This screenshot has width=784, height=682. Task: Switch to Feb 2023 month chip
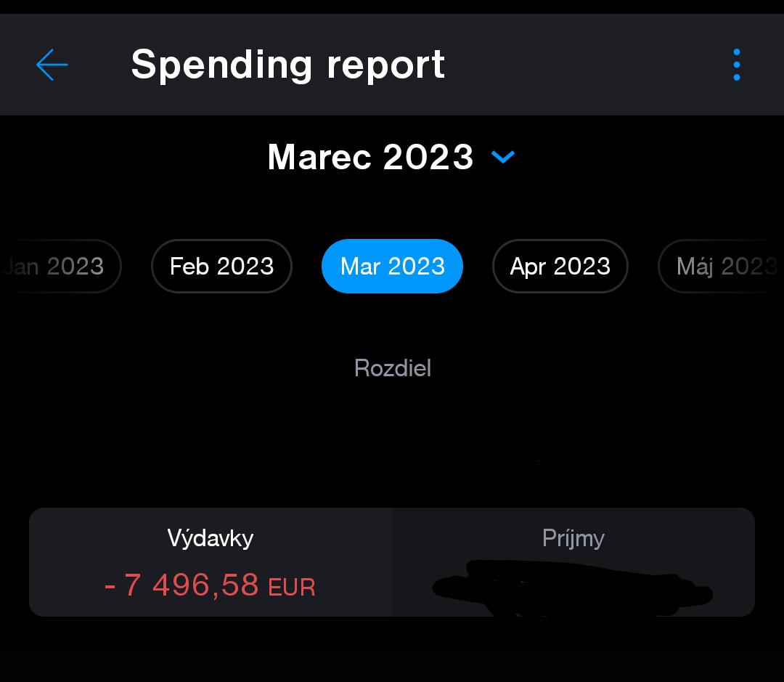point(221,267)
